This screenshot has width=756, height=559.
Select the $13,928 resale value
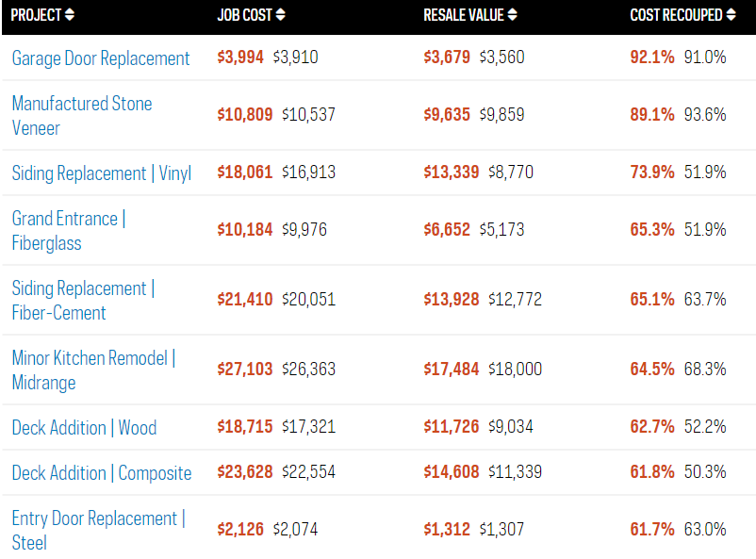coord(452,300)
